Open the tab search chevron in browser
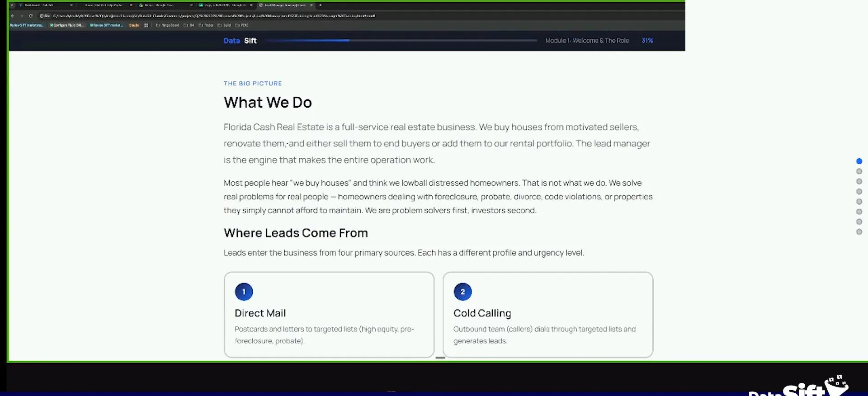 [12, 5]
